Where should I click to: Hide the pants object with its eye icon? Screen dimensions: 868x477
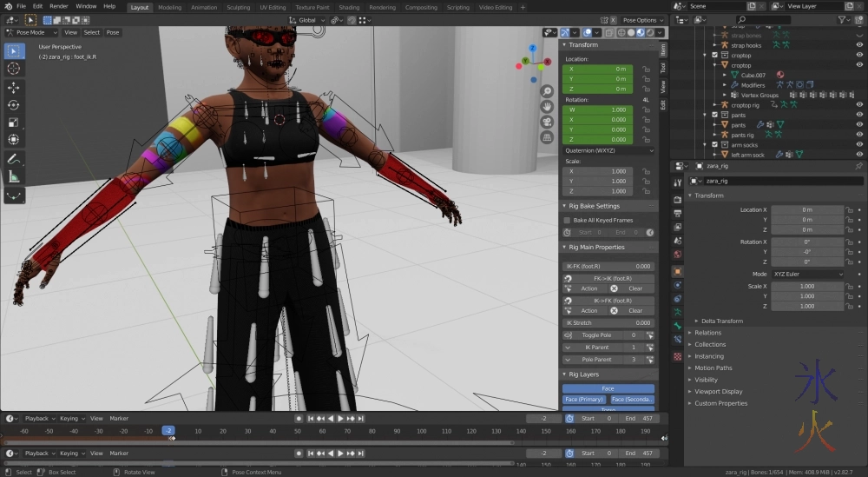pyautogui.click(x=859, y=125)
